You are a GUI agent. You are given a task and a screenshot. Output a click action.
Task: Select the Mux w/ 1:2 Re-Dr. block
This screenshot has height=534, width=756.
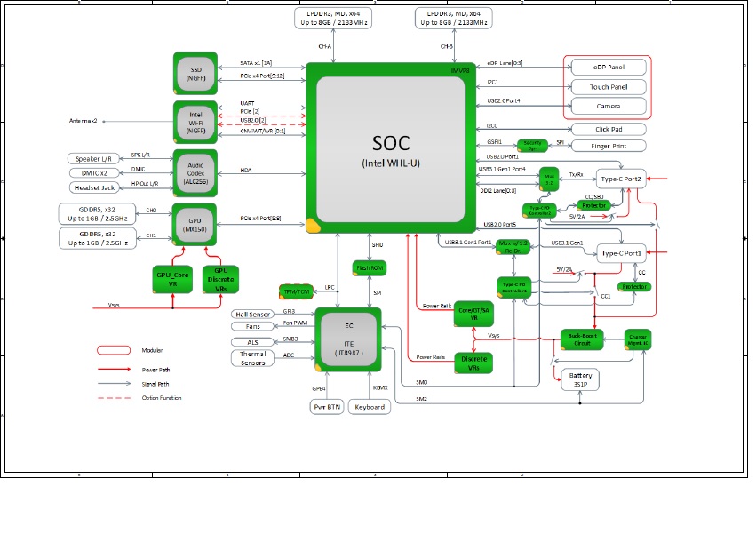pyautogui.click(x=513, y=247)
